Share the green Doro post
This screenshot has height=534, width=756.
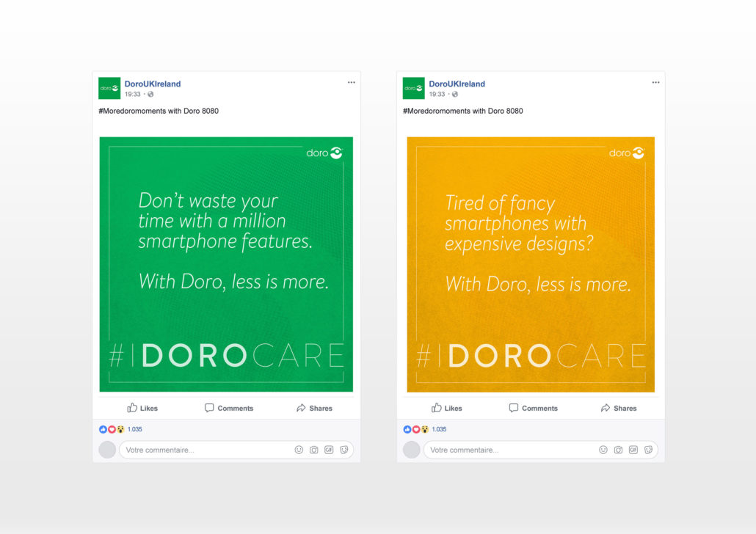click(314, 409)
